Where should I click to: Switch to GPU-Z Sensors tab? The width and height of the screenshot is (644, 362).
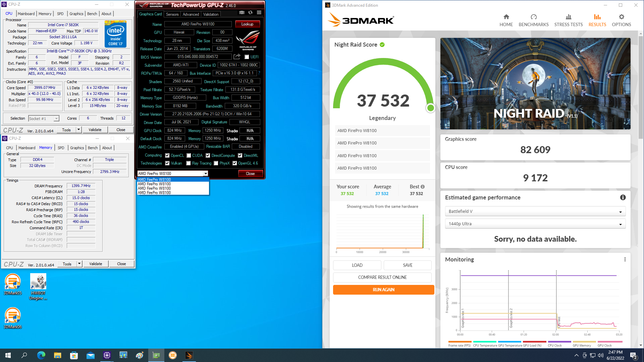[x=172, y=14]
